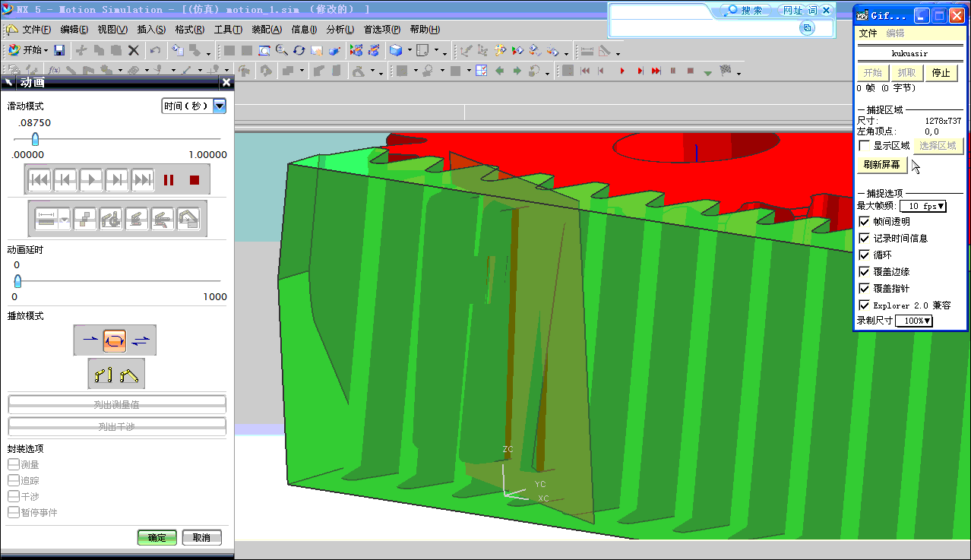Click the time slider handle at .08750
The width and height of the screenshot is (971, 560).
click(34, 139)
